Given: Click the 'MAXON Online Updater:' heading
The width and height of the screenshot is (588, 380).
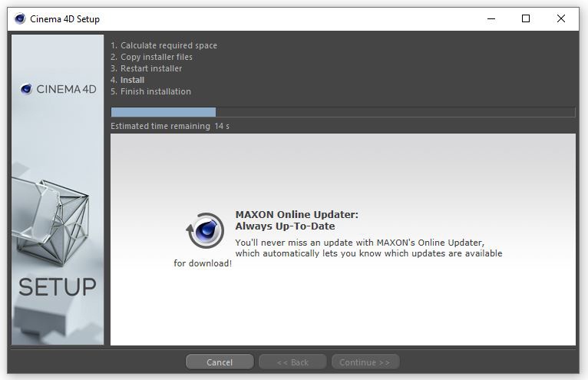Looking at the screenshot, I should pyautogui.click(x=296, y=215).
